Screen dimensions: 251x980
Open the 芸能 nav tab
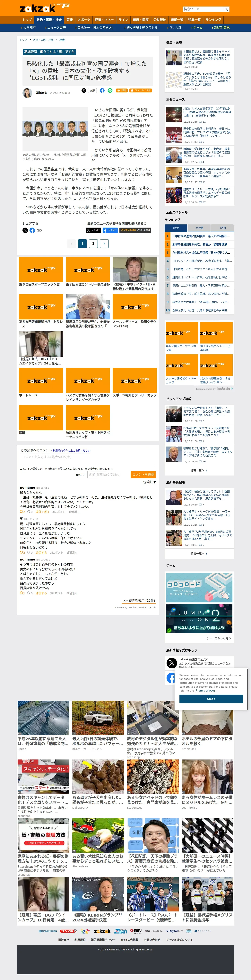tap(69, 20)
